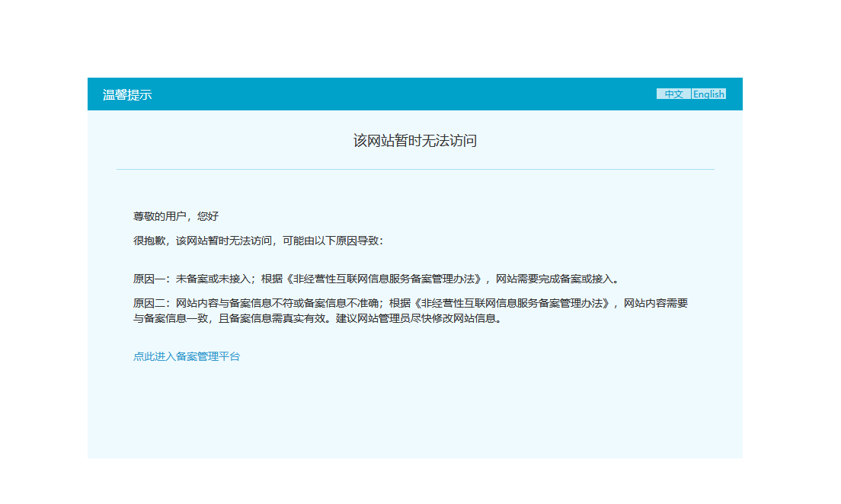Click the horizontal divider under the heading

[415, 170]
